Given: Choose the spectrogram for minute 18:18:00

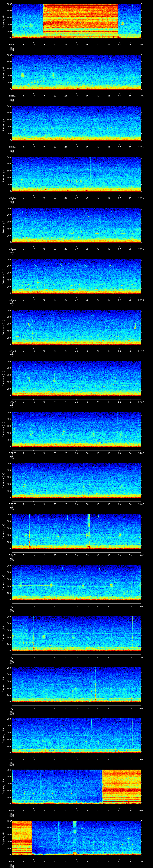Looking at the screenshot, I should [77, 225].
